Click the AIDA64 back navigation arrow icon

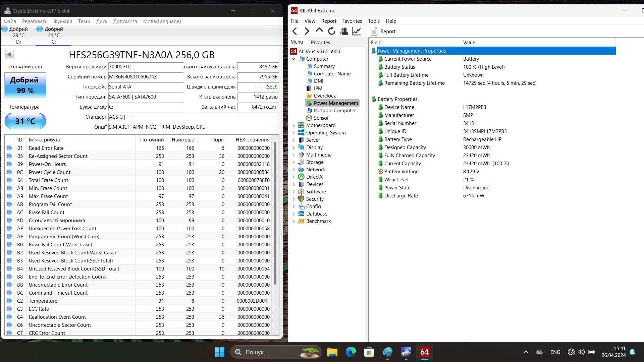[294, 31]
